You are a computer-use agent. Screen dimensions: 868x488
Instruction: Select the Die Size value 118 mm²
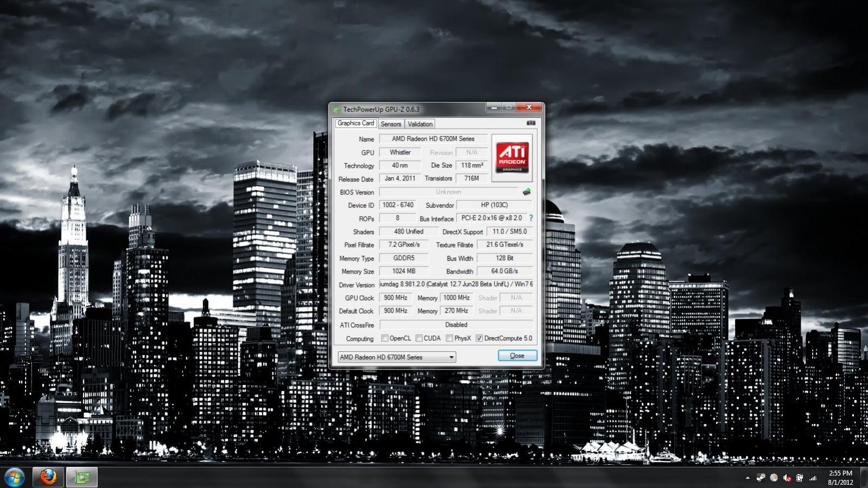pyautogui.click(x=472, y=166)
